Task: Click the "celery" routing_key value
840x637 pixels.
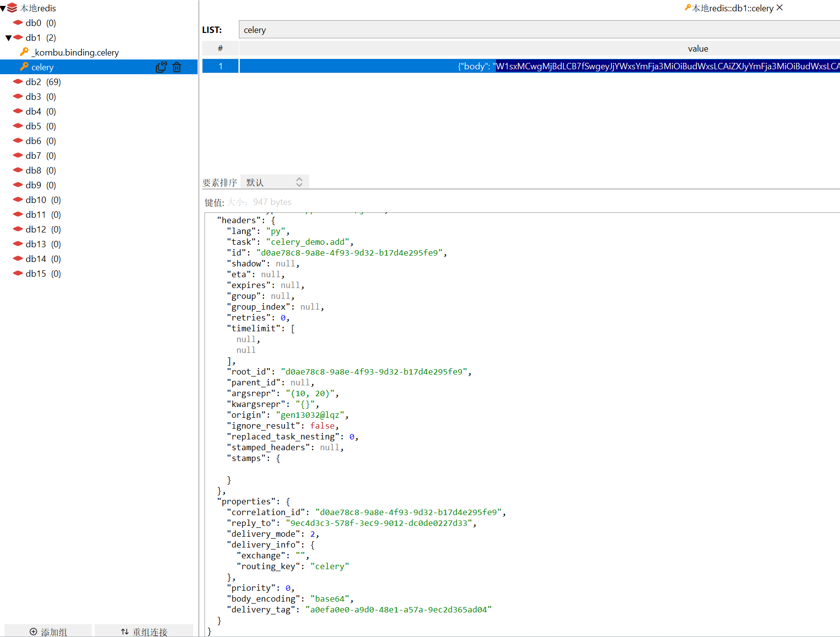Action: click(x=330, y=566)
